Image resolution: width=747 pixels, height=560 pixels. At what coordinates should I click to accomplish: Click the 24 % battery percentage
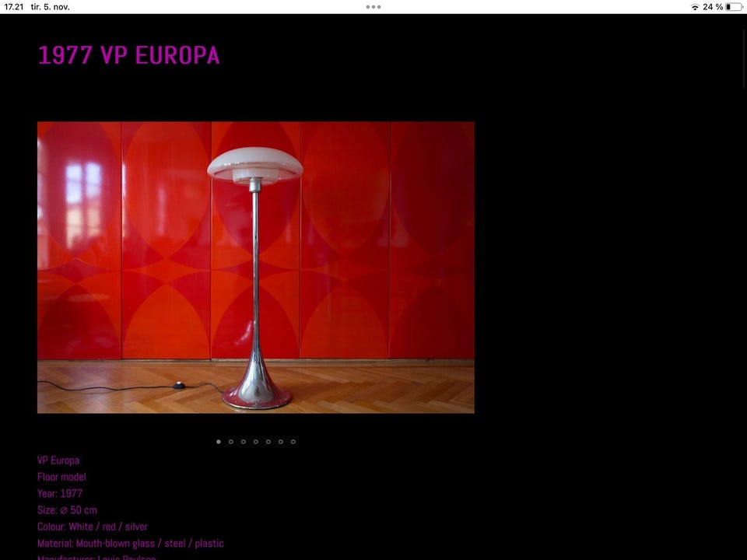(x=713, y=7)
